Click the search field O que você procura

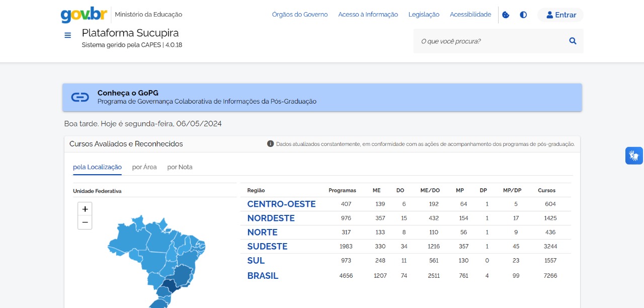coord(491,41)
